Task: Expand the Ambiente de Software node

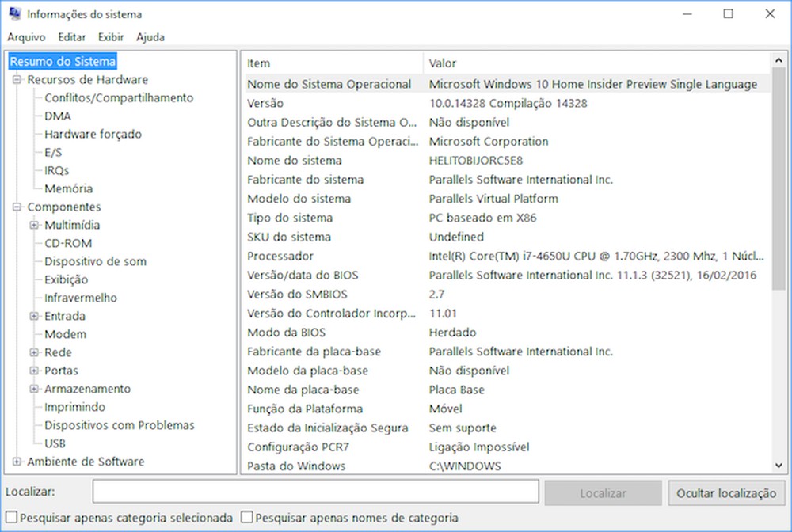Action: click(17, 461)
